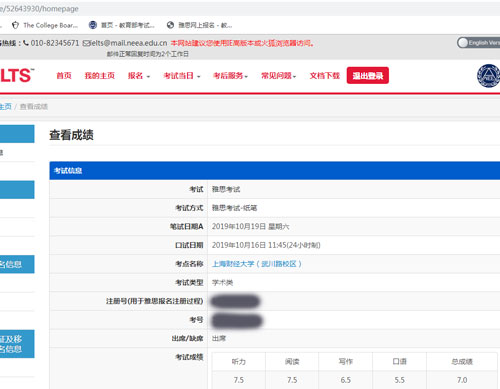Toggle the English Version switch

coord(478,43)
